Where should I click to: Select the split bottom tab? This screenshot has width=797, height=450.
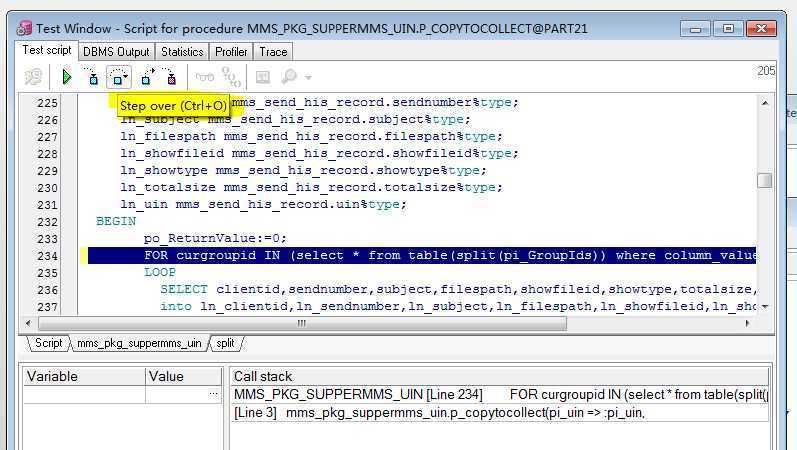coord(225,343)
